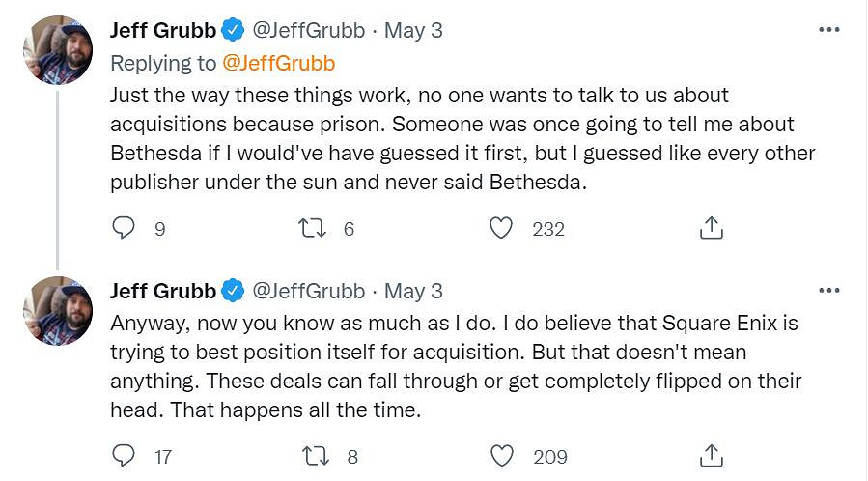Share the Square Enix tweet
The image size is (868, 481).
[711, 456]
